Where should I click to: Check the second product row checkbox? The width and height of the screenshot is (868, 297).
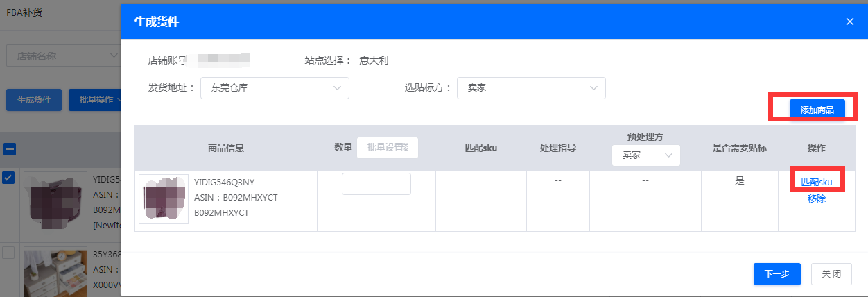(x=8, y=253)
